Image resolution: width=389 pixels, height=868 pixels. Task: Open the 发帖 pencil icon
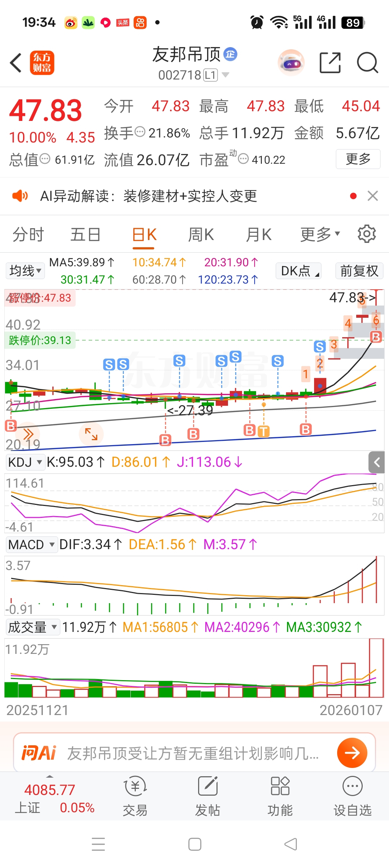(x=208, y=786)
